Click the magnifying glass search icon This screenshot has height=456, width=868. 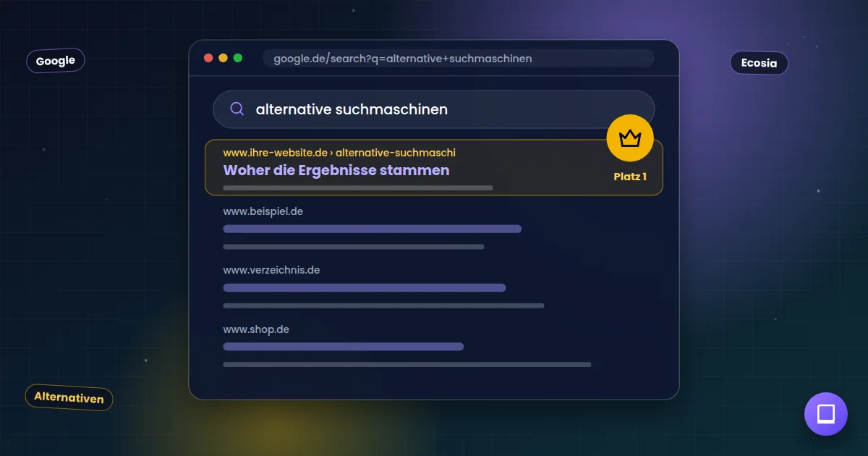pos(237,109)
